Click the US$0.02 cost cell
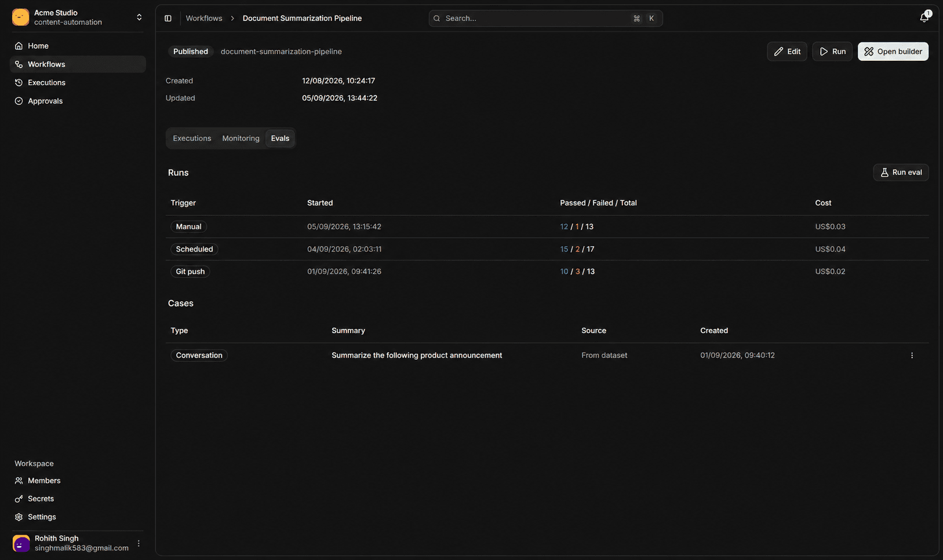 click(x=830, y=272)
